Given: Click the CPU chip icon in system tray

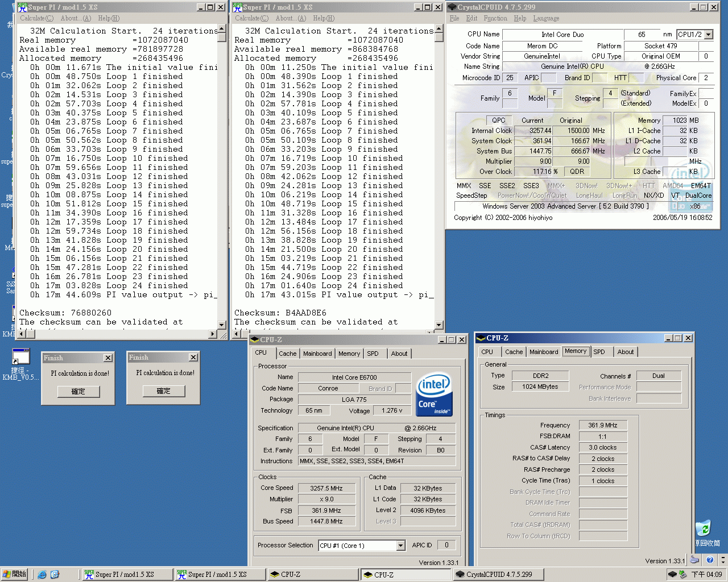Looking at the screenshot, I should [x=672, y=575].
